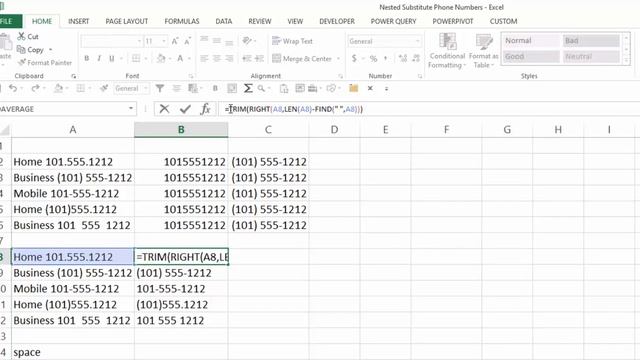
Task: Apply the Neutral cell style
Action: tap(591, 56)
